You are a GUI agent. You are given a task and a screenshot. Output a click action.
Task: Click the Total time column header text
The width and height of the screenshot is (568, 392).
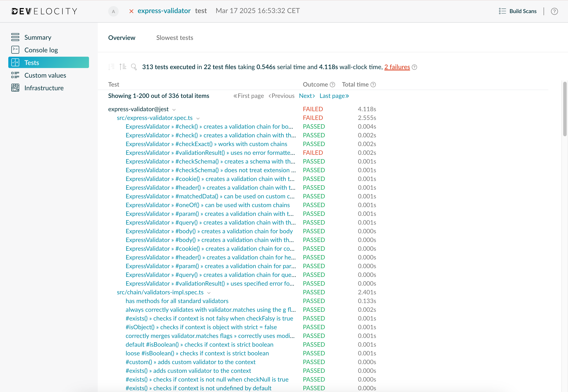[355, 85]
